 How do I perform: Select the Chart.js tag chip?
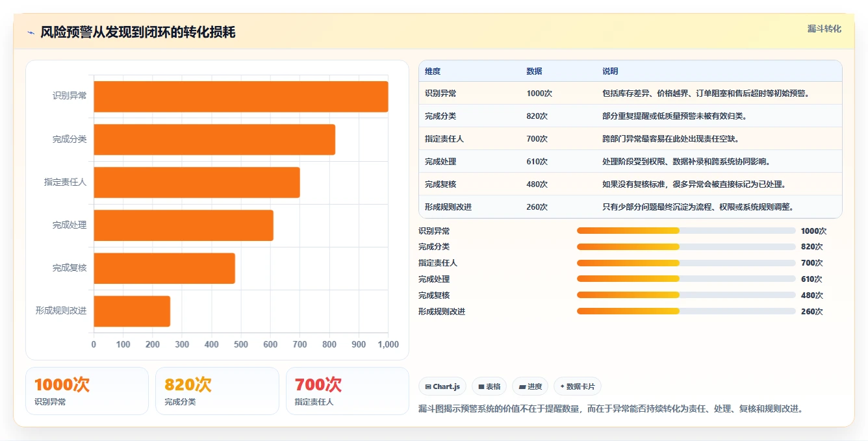point(442,386)
